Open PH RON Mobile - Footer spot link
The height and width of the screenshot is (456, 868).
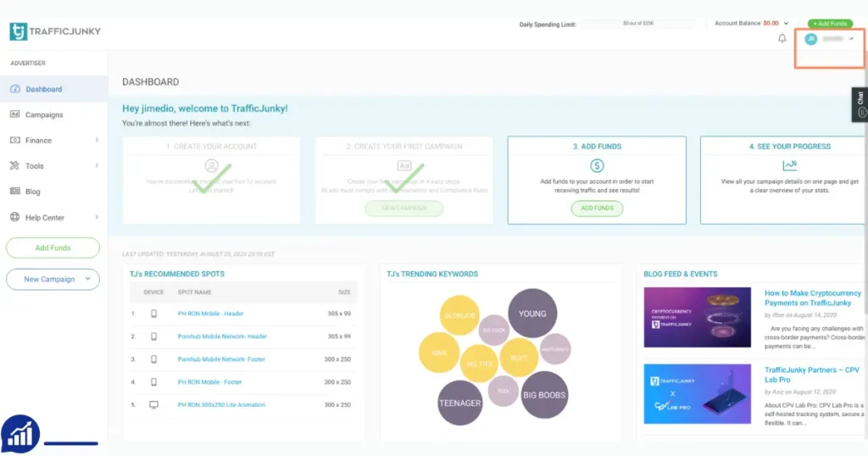pos(209,382)
